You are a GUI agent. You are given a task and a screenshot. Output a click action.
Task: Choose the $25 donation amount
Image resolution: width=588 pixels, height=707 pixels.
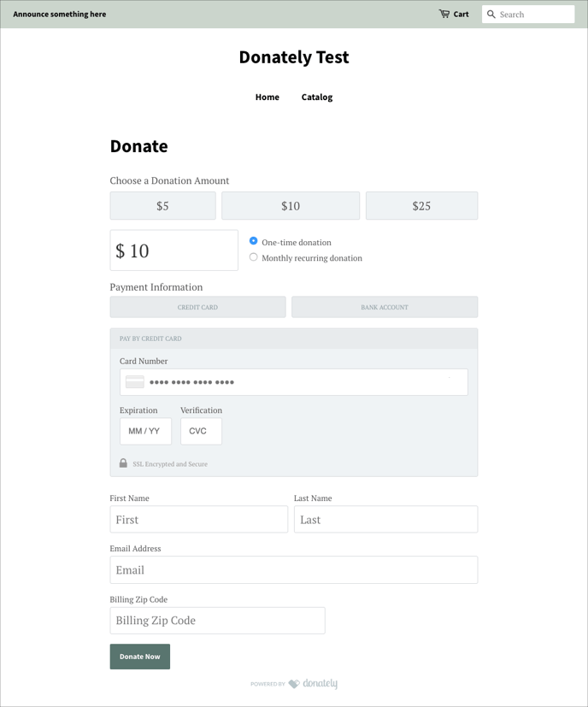tap(421, 206)
